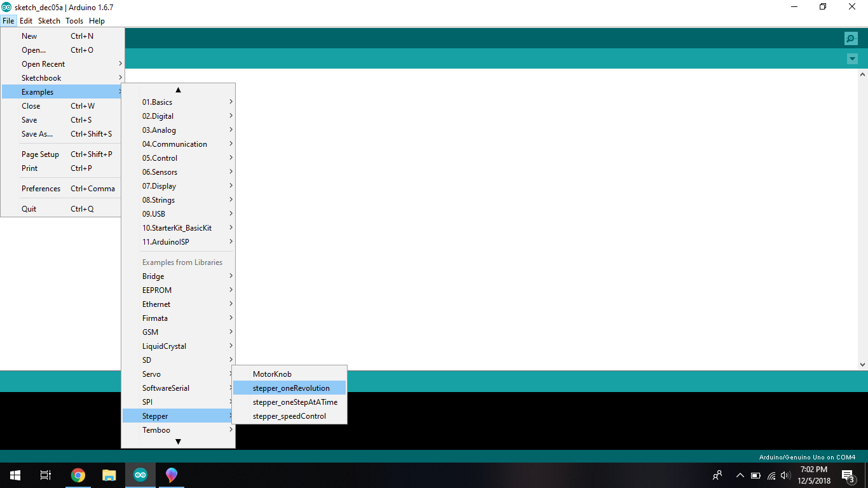Open the 08.Strings examples submenu

[x=178, y=200]
